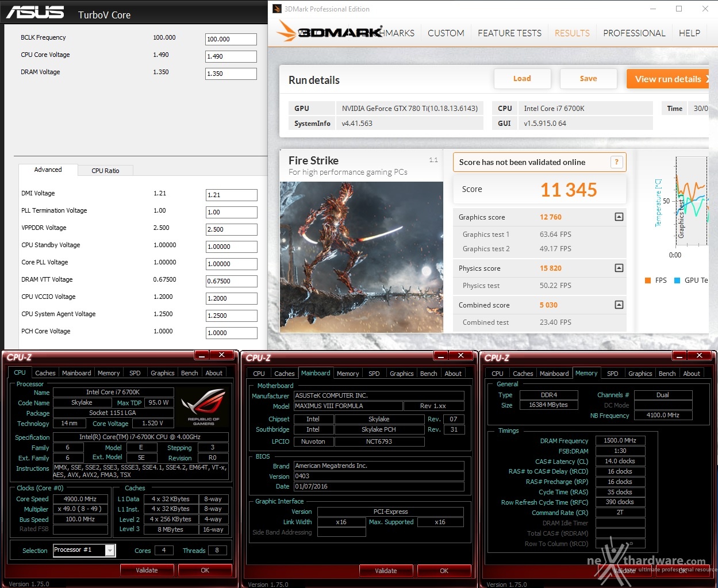Collapse the Physics score section

coord(619,268)
